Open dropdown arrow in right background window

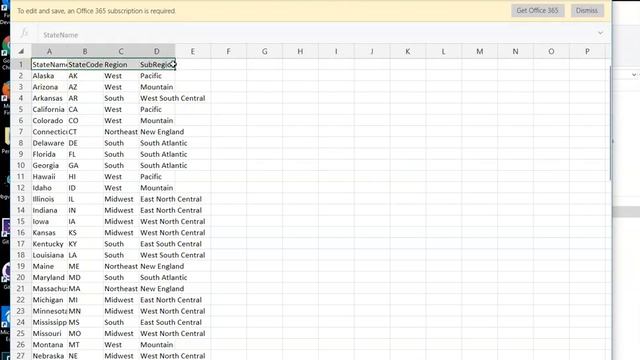coord(634,75)
